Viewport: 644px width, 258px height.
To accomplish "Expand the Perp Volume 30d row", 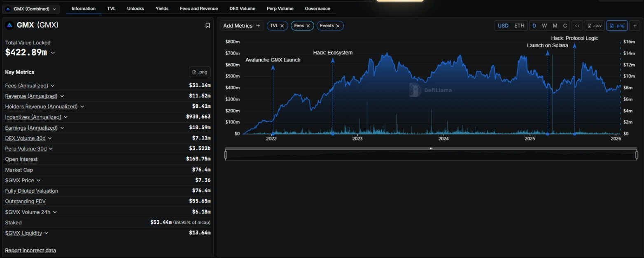I will (x=51, y=149).
